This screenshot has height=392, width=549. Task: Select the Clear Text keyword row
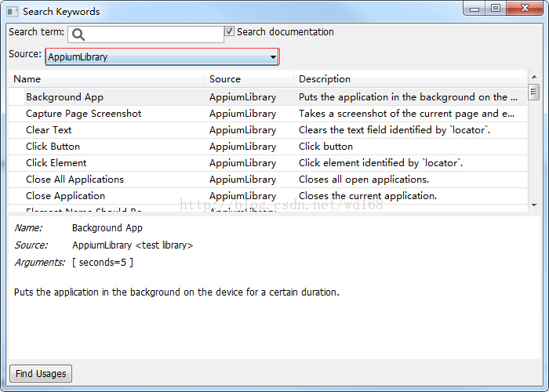pos(268,130)
